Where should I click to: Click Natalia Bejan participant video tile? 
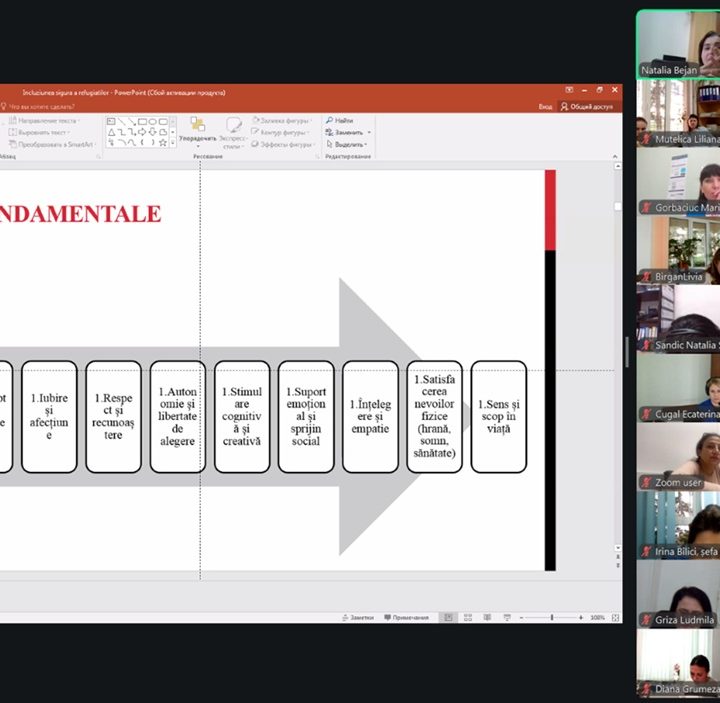678,44
